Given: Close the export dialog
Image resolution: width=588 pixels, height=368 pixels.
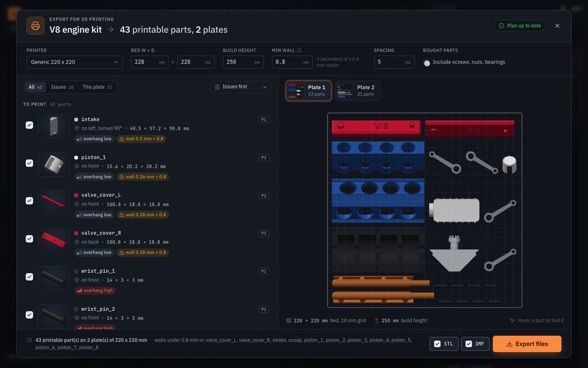Looking at the screenshot, I should pyautogui.click(x=557, y=26).
